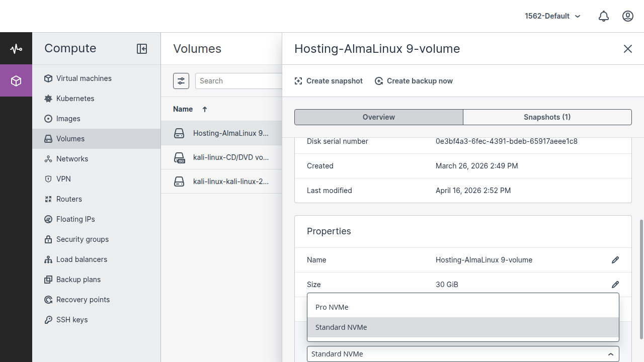Open volume list filter settings

pyautogui.click(x=181, y=81)
